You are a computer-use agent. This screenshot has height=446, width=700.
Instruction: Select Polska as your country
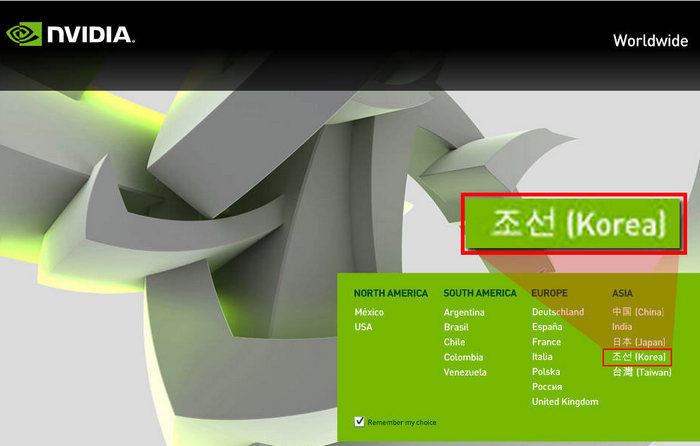point(546,372)
